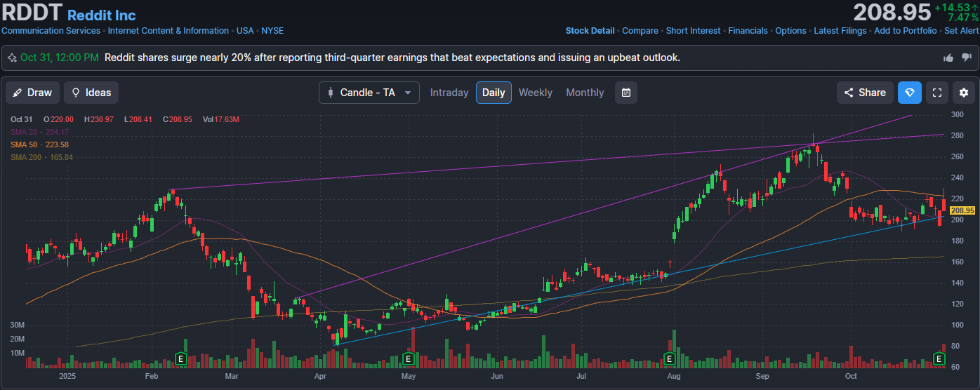Viewport: 980px width, 390px height.
Task: Toggle fullscreen chart mode
Action: click(x=936, y=93)
